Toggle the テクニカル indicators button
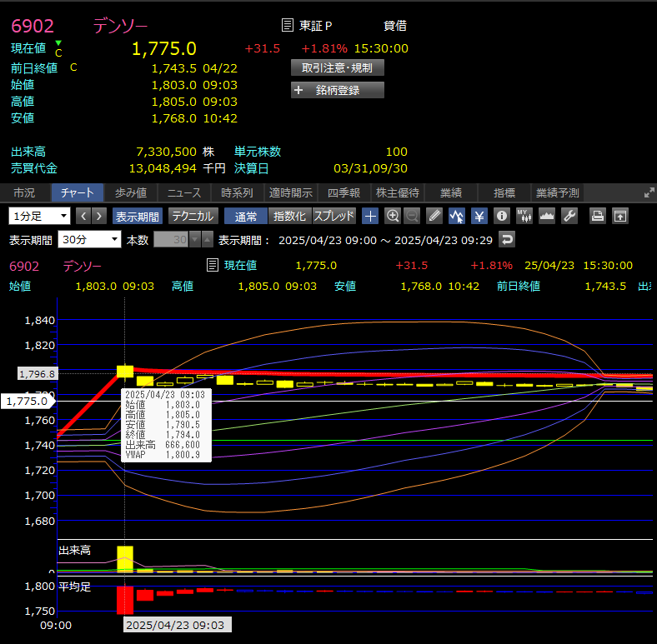The width and height of the screenshot is (657, 644). coord(193,217)
